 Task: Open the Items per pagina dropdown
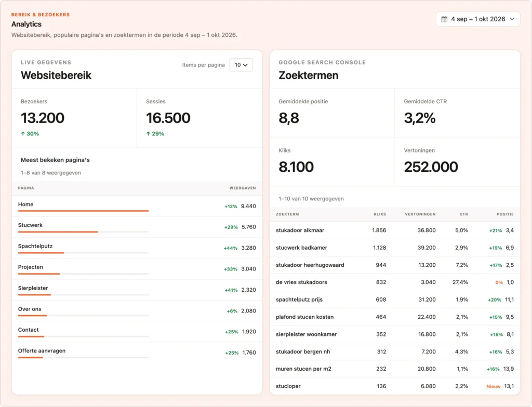pyautogui.click(x=241, y=65)
